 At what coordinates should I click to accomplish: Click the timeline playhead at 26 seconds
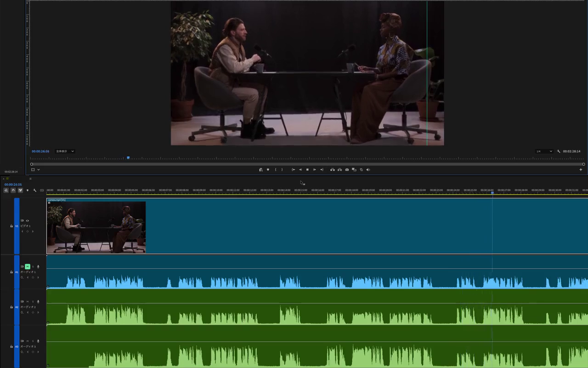pos(492,193)
